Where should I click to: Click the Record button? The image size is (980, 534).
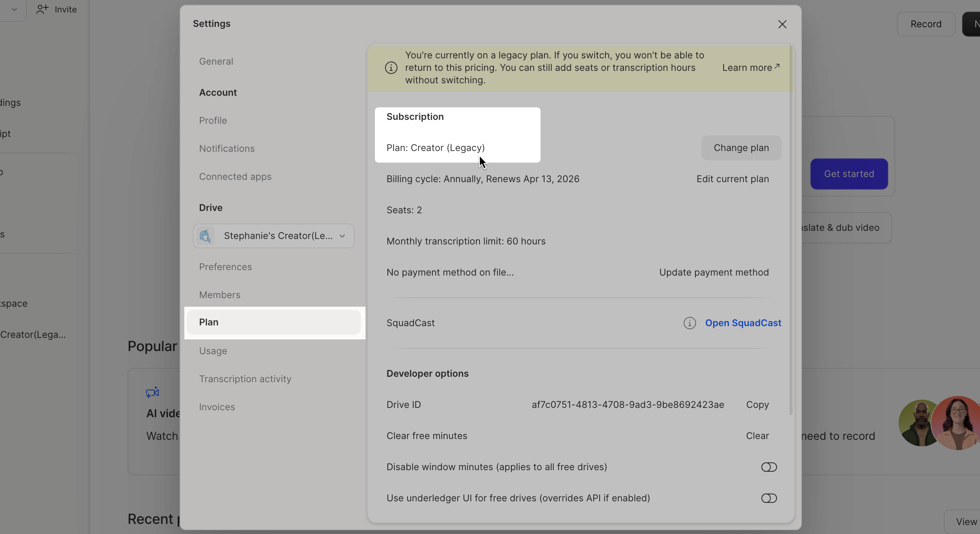[926, 24]
